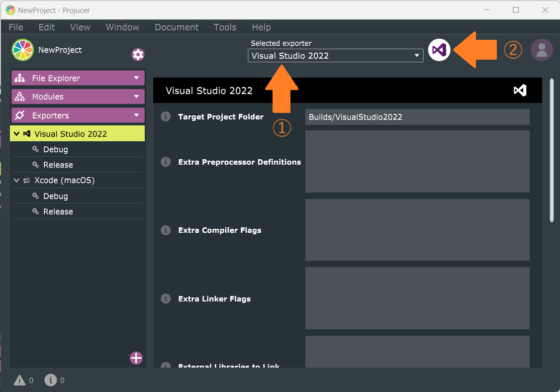Image resolution: width=560 pixels, height=392 pixels.
Task: Click the Extra Preprocessor Definitions text box
Action: point(417,161)
